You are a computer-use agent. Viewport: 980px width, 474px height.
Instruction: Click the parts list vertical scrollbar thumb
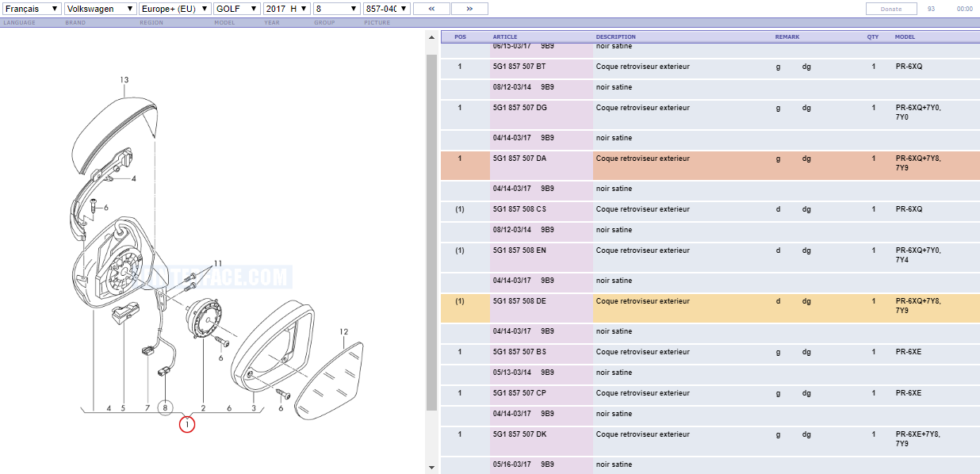point(432,233)
